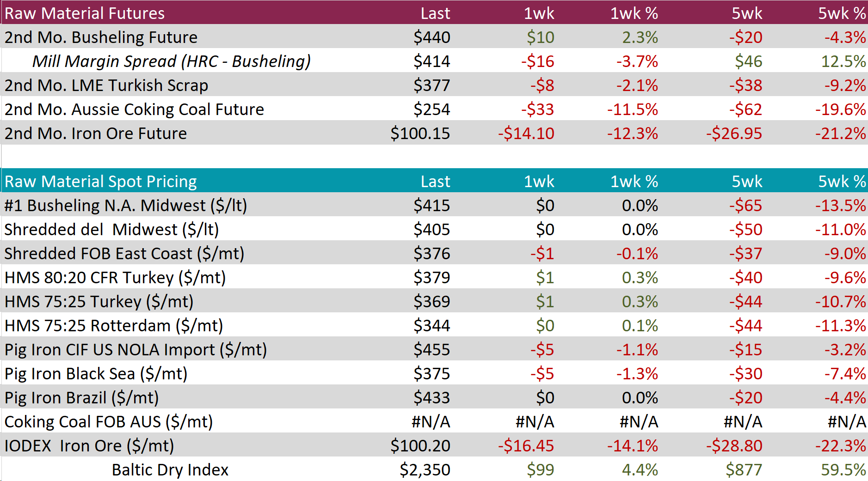This screenshot has width=868, height=481.
Task: Click the Raw Material Futures header
Action: (85, 13)
